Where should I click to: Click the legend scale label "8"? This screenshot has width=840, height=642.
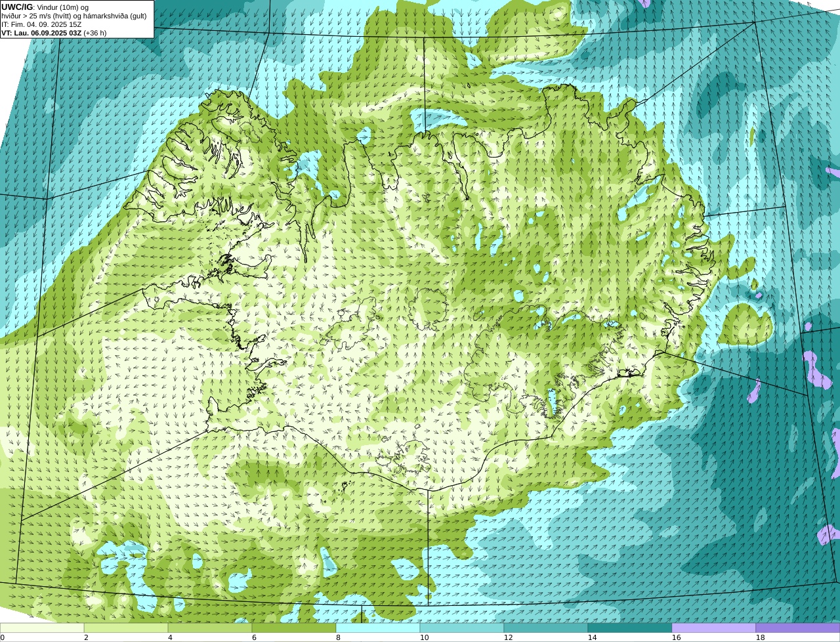point(338,637)
